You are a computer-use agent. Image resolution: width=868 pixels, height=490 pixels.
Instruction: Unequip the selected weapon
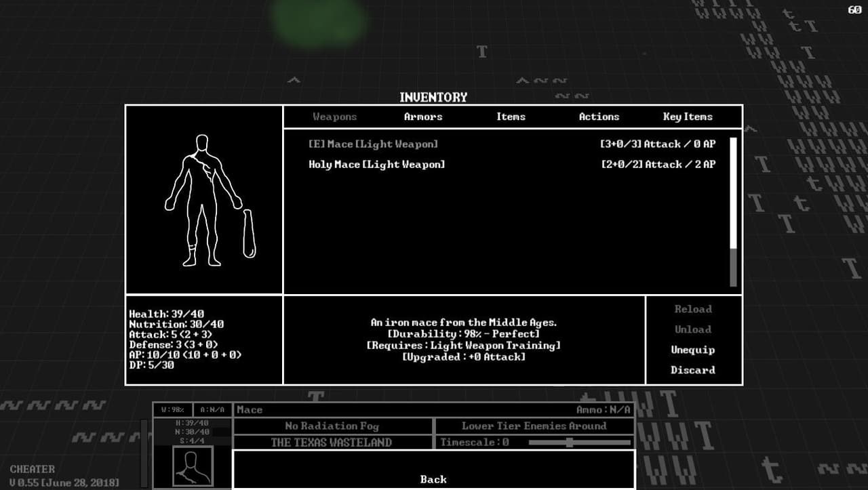coord(692,350)
